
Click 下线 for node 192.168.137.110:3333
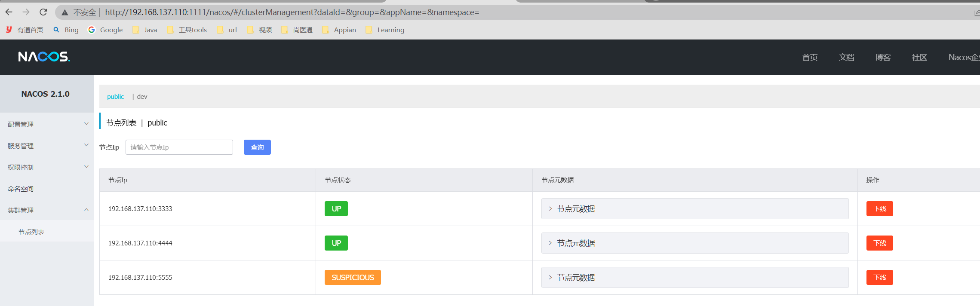coord(879,208)
